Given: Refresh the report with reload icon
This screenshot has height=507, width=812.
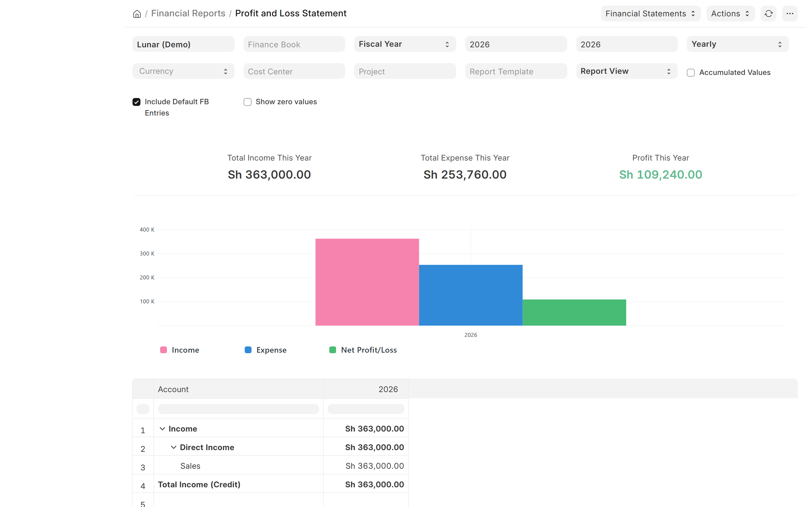Looking at the screenshot, I should (x=768, y=14).
